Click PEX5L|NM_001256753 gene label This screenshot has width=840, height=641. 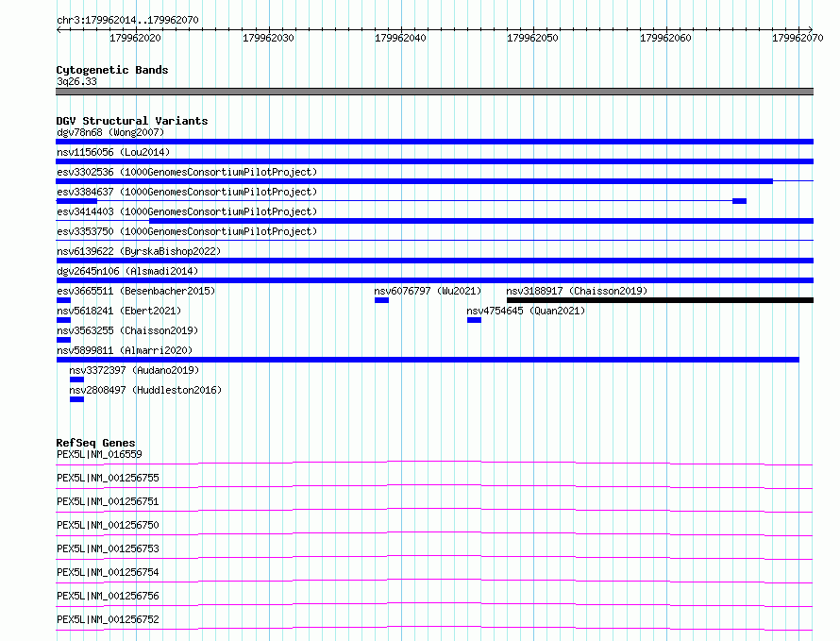click(108, 548)
